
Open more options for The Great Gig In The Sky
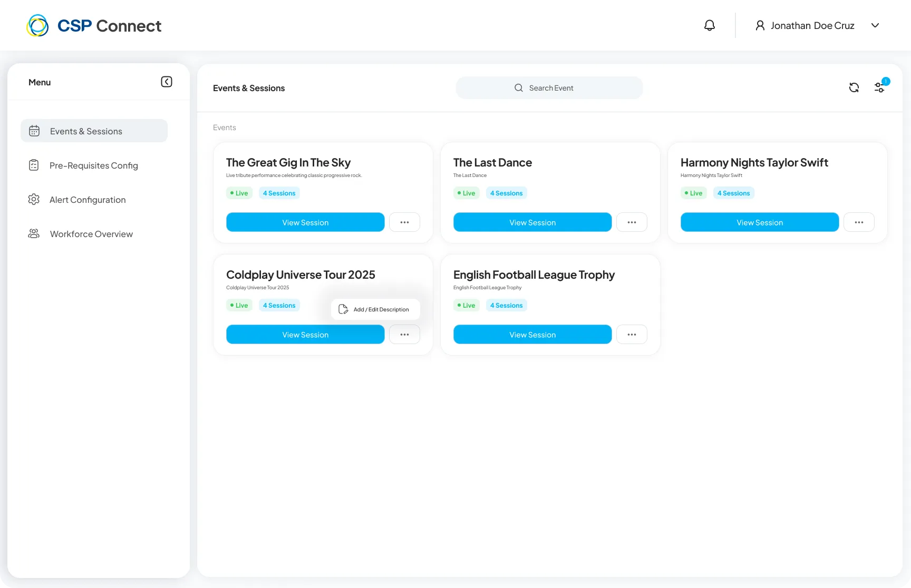(x=404, y=222)
